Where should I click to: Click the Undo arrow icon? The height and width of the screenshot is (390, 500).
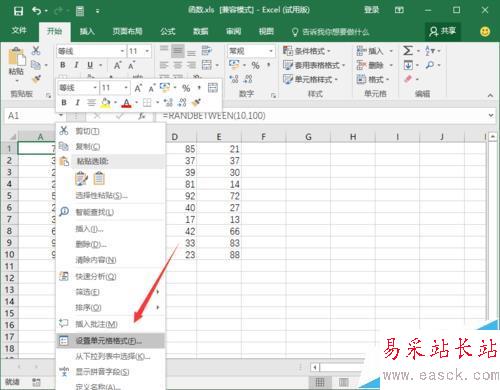pyautogui.click(x=36, y=11)
